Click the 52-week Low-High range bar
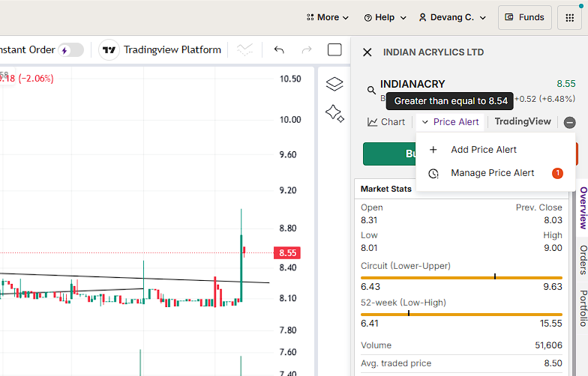 (462, 315)
